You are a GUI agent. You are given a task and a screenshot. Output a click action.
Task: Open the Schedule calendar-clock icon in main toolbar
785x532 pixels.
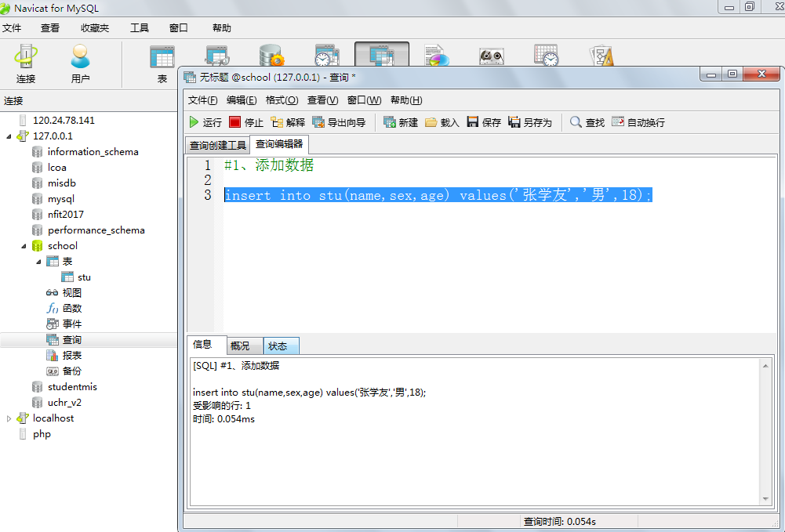[x=546, y=55]
